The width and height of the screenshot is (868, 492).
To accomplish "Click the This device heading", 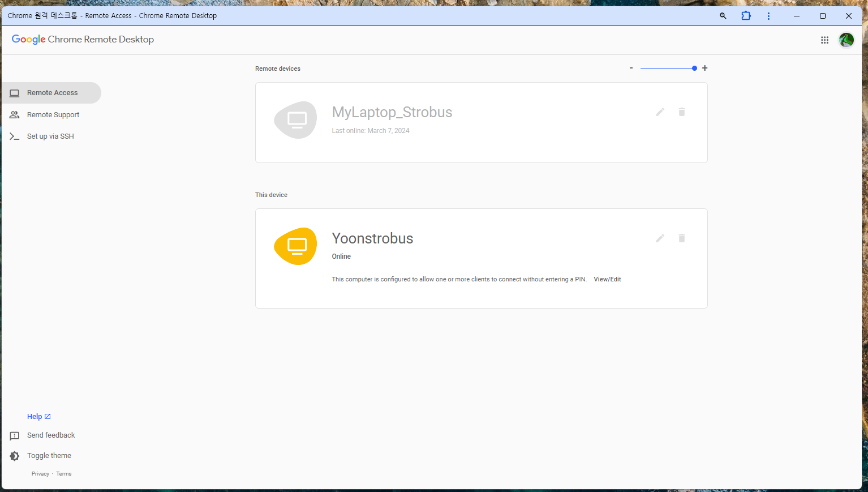I will (271, 195).
